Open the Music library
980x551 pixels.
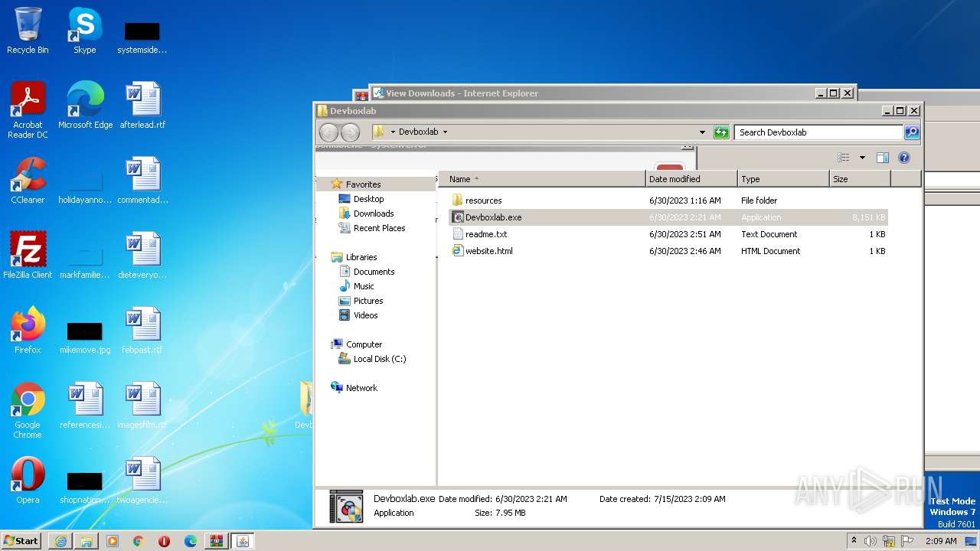click(364, 286)
